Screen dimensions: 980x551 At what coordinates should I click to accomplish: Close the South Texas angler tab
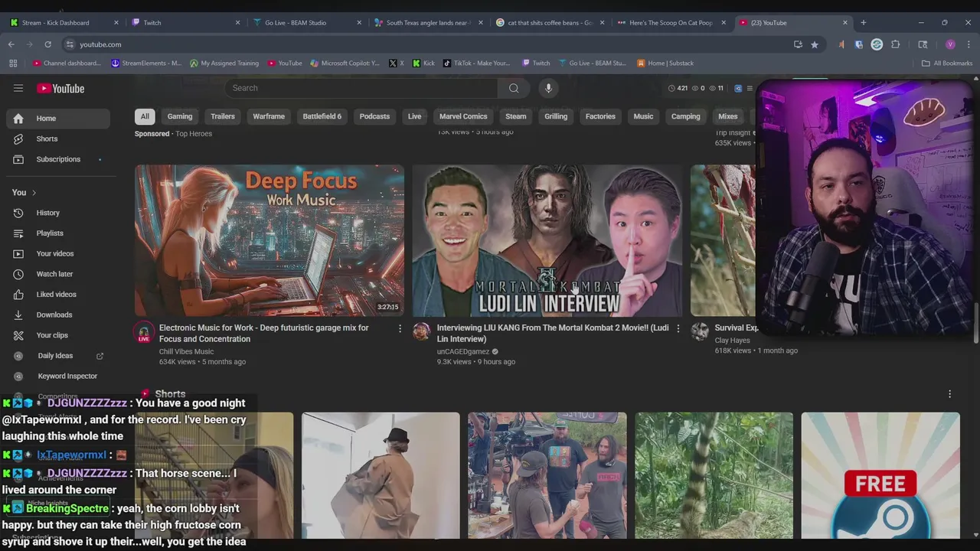pyautogui.click(x=481, y=23)
